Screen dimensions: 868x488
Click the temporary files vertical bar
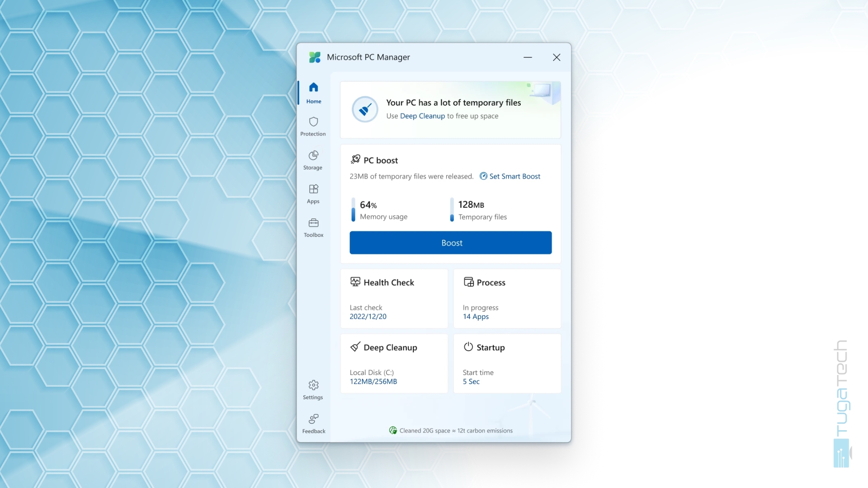(x=452, y=210)
